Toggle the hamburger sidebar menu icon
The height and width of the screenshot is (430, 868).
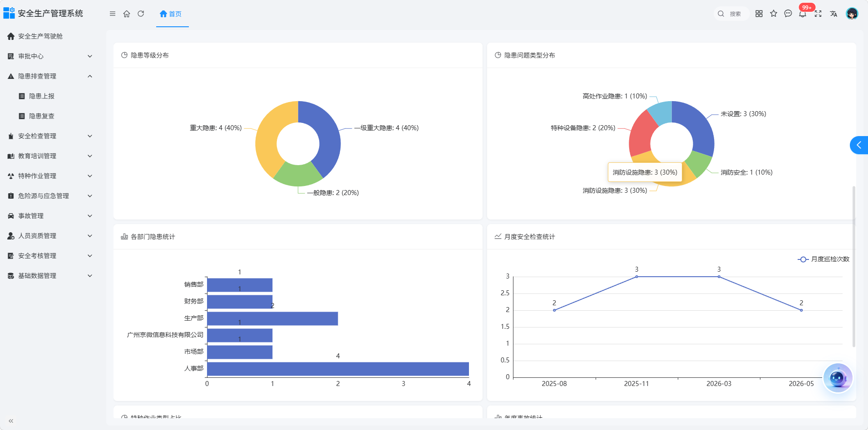pyautogui.click(x=113, y=14)
